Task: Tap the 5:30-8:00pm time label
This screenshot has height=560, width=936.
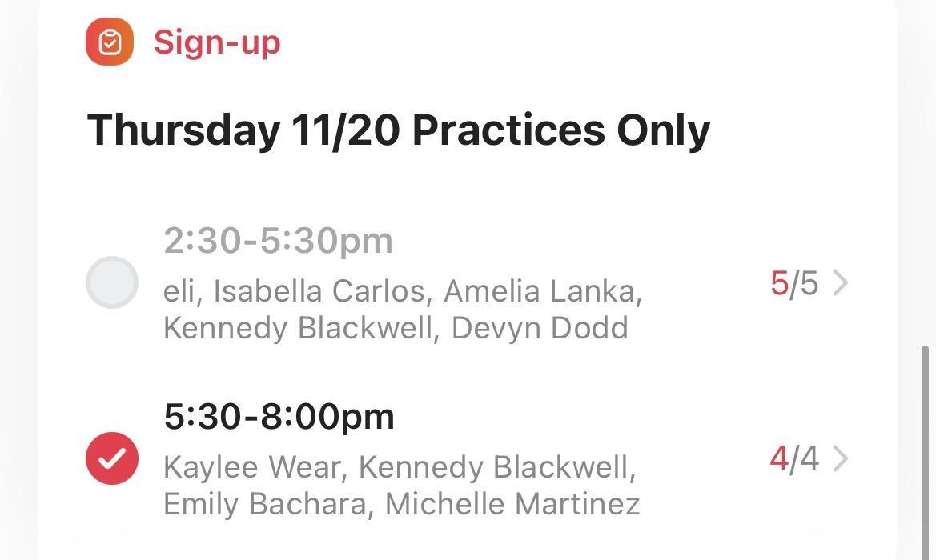Action: click(279, 417)
